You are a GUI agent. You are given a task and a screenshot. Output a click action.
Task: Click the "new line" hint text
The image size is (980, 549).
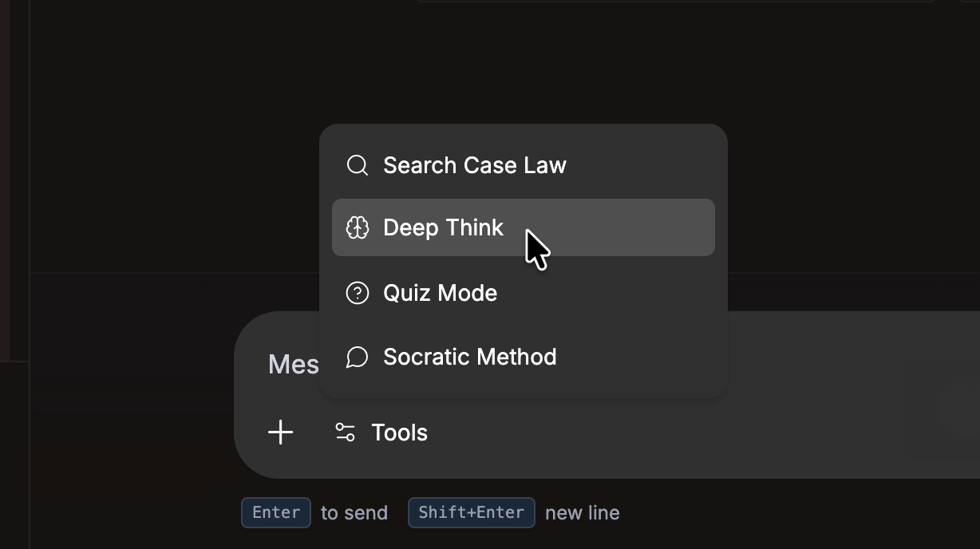coord(582,513)
